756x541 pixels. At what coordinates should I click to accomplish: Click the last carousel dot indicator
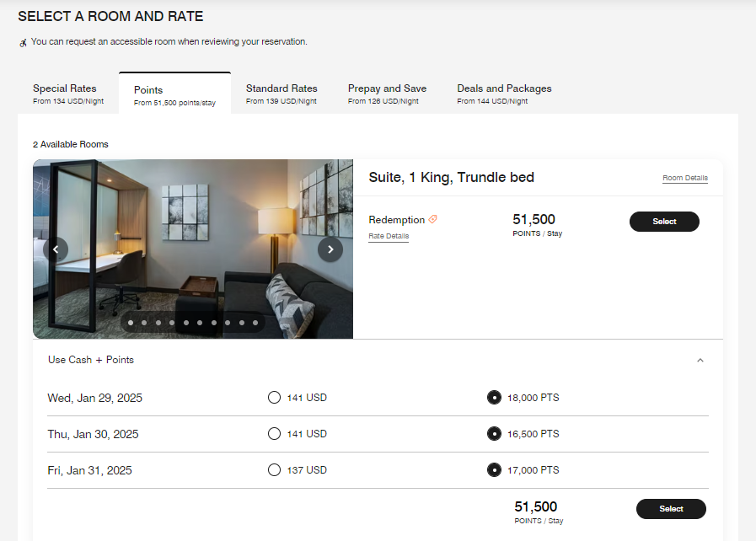(x=255, y=322)
